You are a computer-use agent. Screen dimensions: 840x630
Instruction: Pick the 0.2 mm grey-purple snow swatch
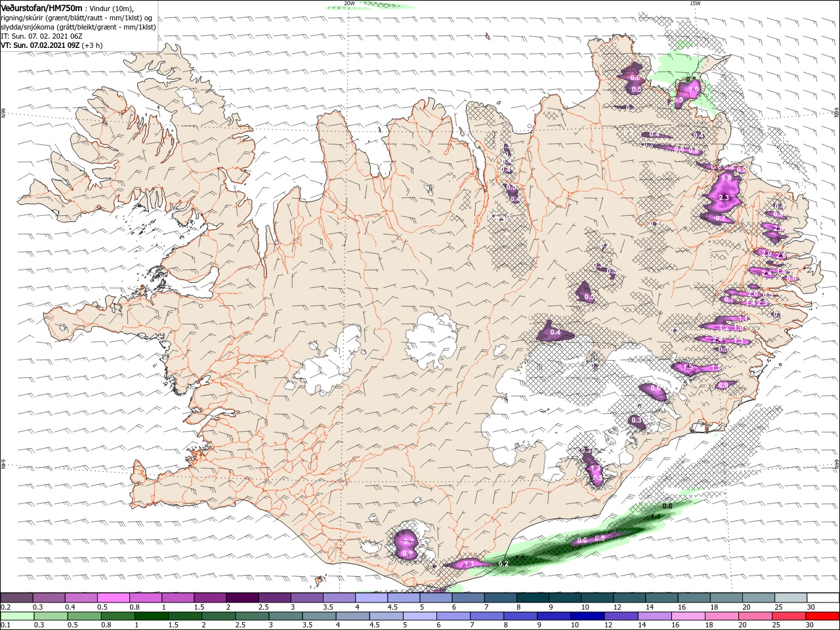pyautogui.click(x=16, y=598)
